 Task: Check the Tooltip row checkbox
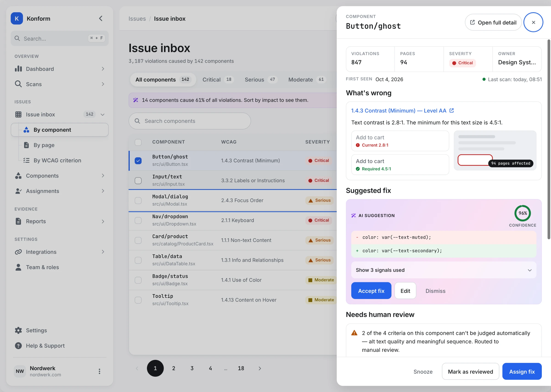(138, 300)
